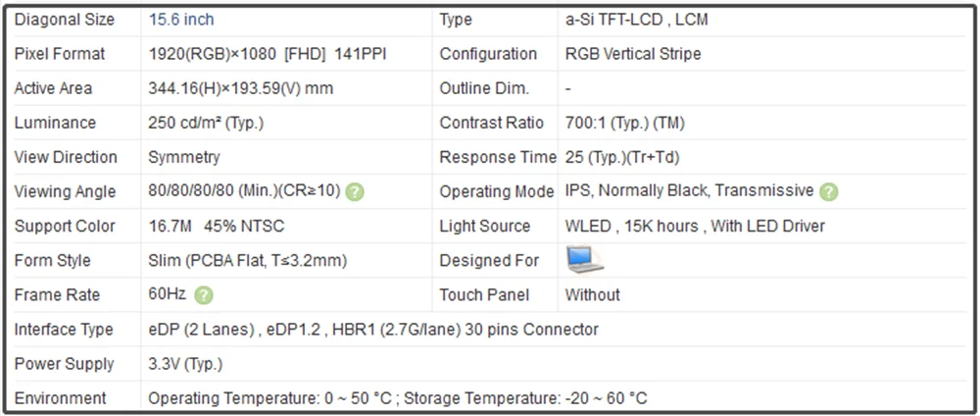Click the eDP Interface Type description
Viewport: 980px width, 416px height.
pos(373,329)
